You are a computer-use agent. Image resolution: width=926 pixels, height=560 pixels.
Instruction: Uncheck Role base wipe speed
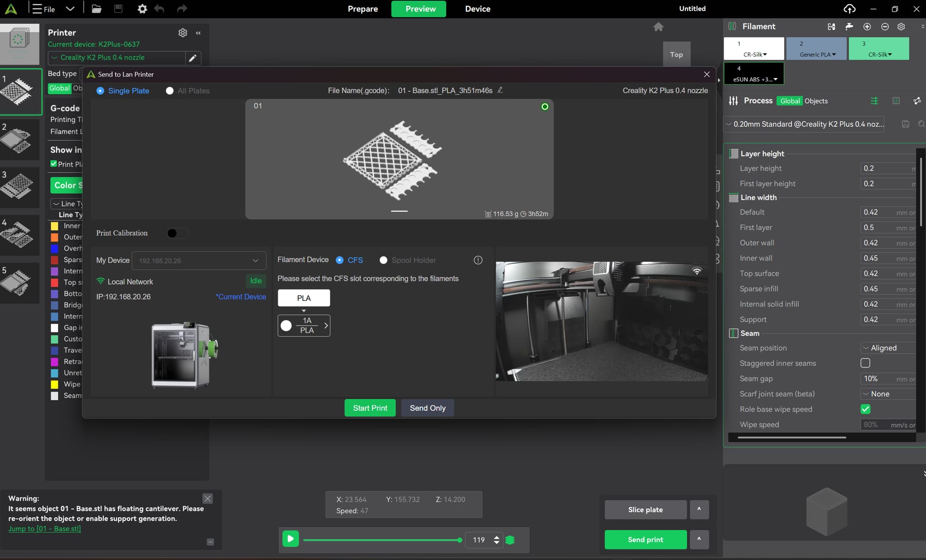point(865,409)
